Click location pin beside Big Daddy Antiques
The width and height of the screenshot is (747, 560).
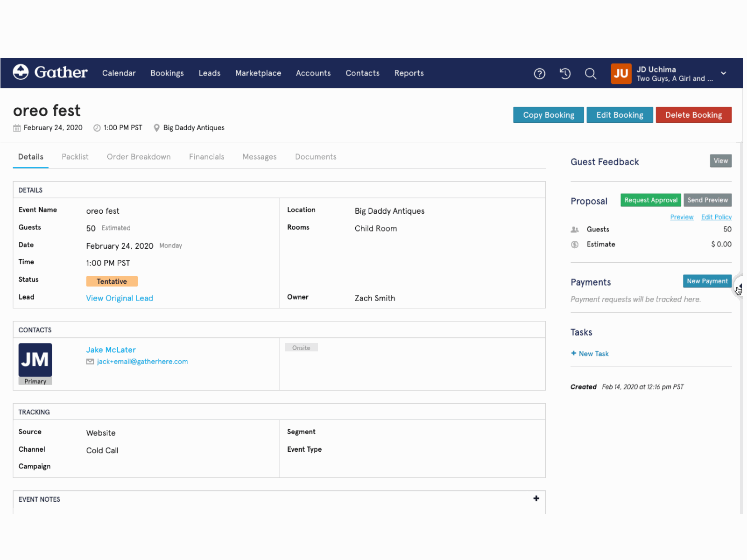point(156,127)
